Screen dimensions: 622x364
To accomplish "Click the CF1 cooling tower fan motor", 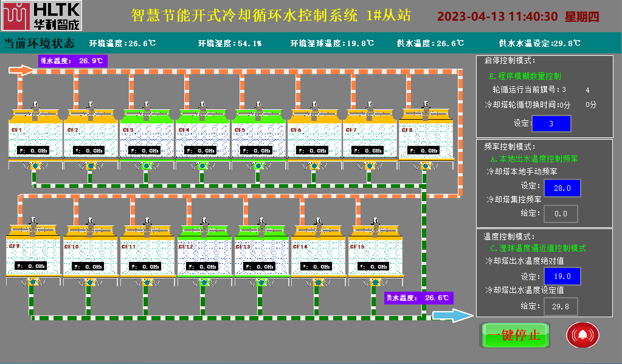I will tap(35, 107).
